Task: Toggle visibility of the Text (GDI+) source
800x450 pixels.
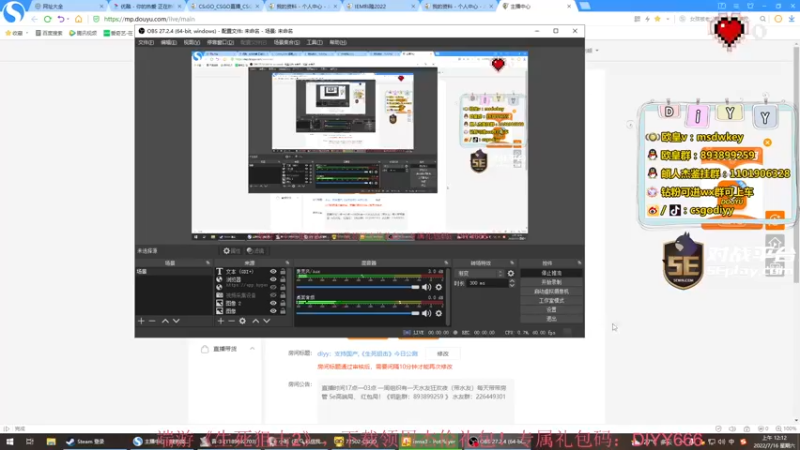Action: (x=273, y=271)
